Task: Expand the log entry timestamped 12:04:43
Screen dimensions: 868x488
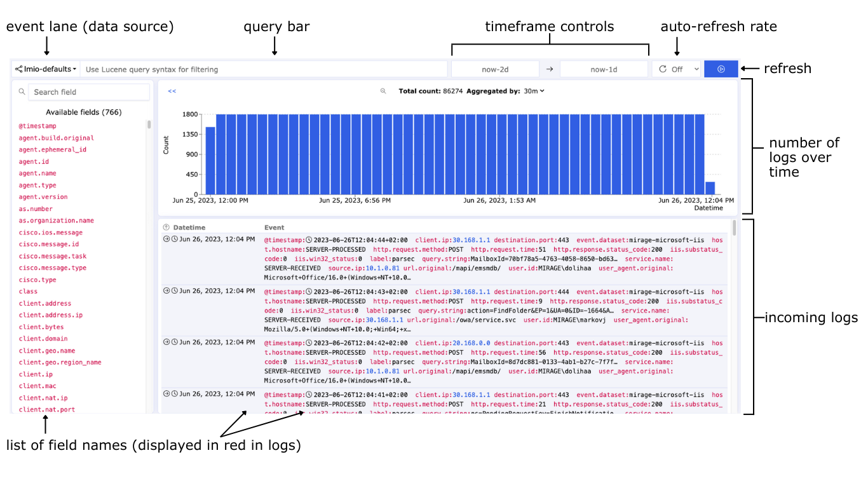Action: click(166, 291)
